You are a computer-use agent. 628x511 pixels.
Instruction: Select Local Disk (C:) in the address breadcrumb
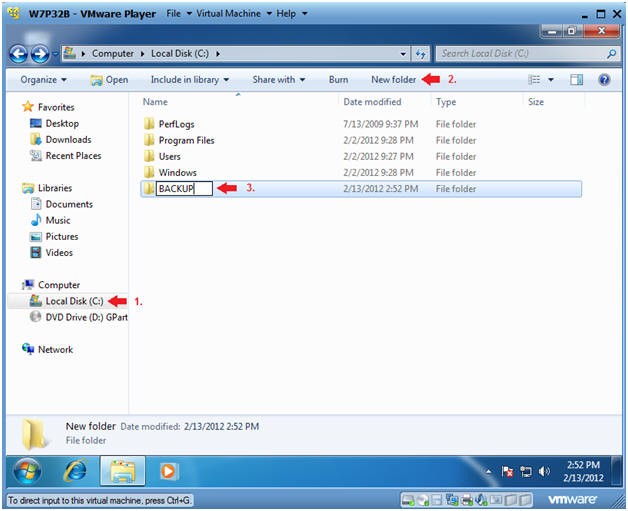pos(180,54)
